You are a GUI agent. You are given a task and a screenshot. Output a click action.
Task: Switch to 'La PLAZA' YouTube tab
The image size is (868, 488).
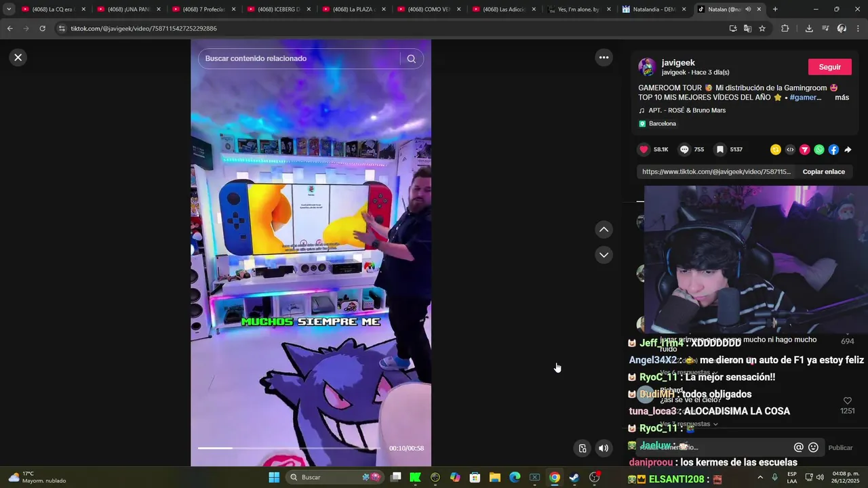click(353, 9)
